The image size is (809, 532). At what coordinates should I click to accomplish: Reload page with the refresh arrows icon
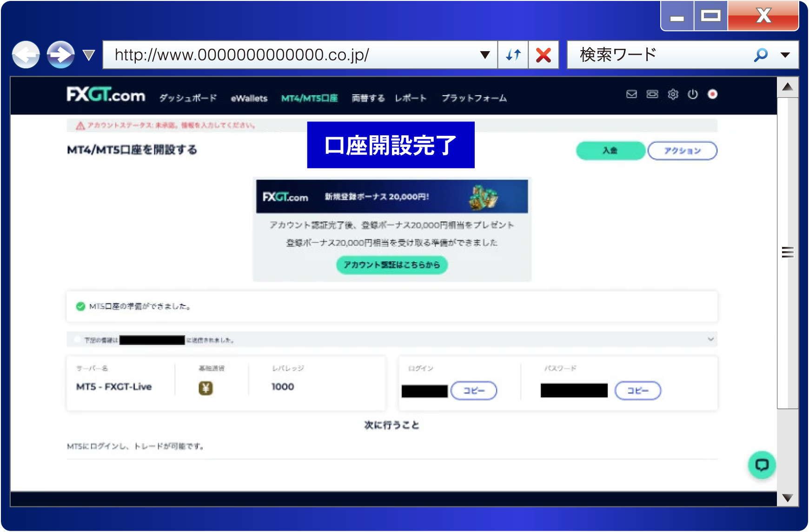pyautogui.click(x=513, y=55)
